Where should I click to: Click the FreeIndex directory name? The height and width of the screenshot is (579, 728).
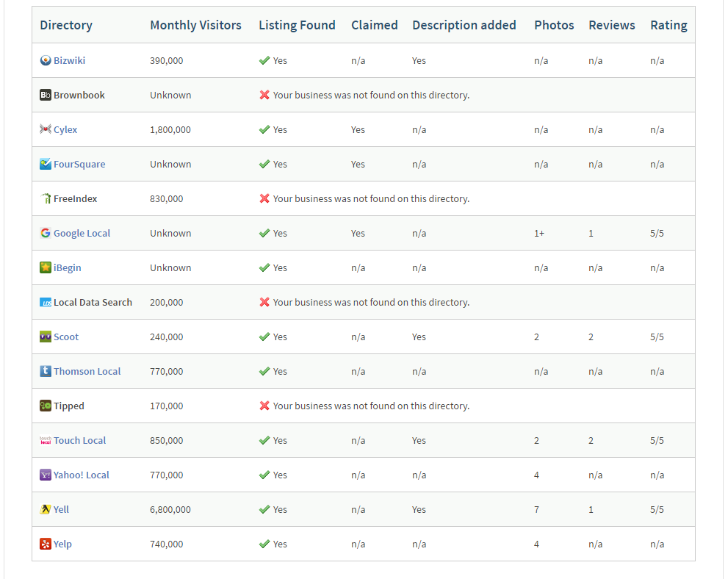click(75, 198)
